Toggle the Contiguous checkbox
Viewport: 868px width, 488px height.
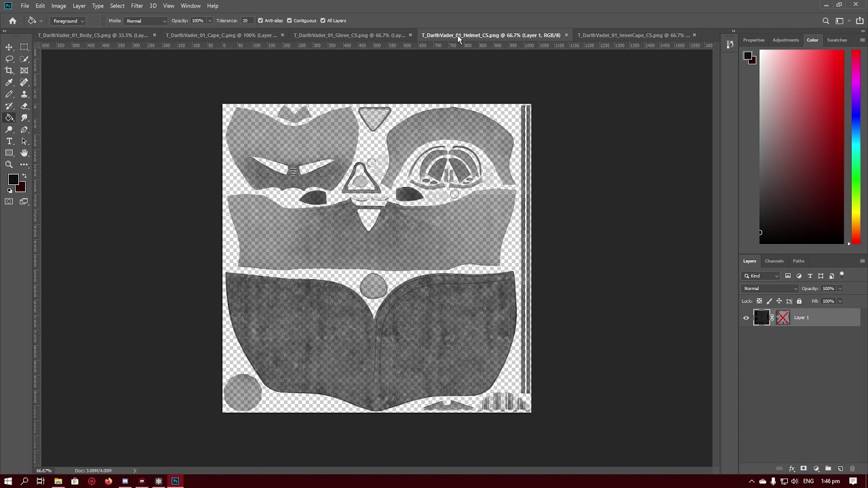289,20
